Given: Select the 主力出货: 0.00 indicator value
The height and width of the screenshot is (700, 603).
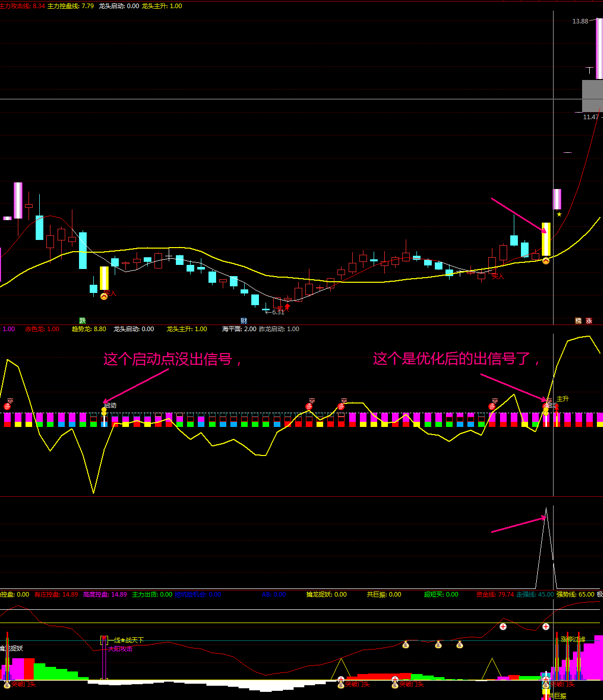Looking at the screenshot, I should pos(152,595).
